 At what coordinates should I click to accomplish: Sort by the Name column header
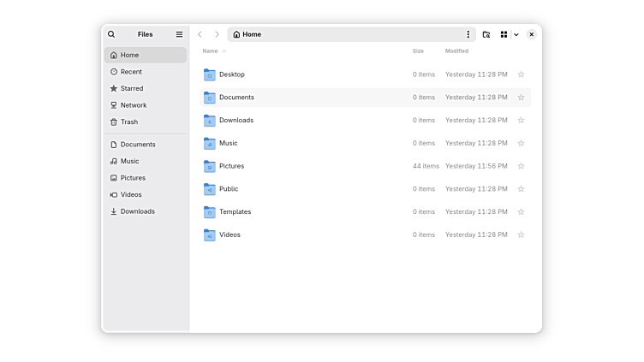tap(211, 51)
